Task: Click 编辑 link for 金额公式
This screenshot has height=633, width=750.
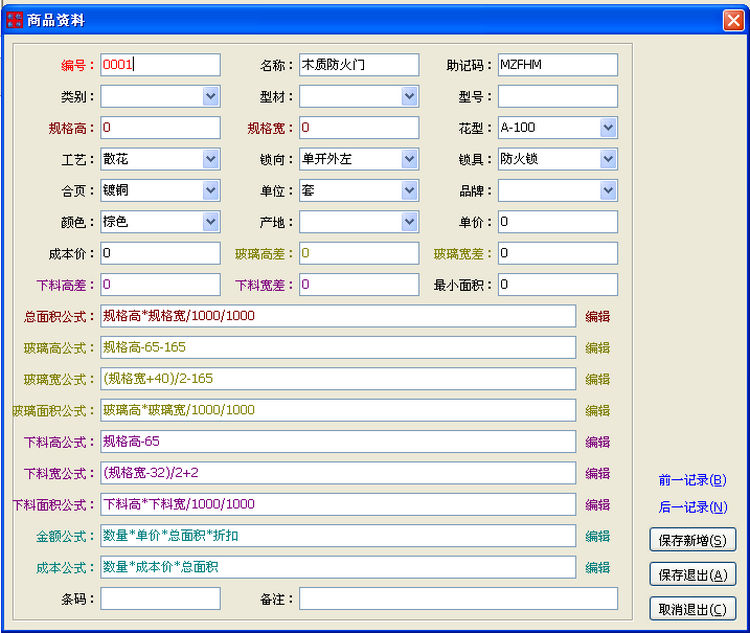Action: (x=598, y=536)
